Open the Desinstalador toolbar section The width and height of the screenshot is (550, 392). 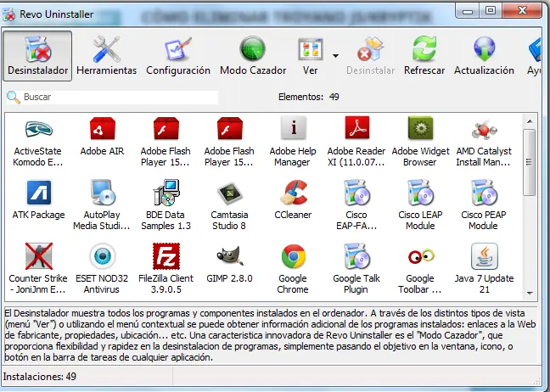click(37, 56)
